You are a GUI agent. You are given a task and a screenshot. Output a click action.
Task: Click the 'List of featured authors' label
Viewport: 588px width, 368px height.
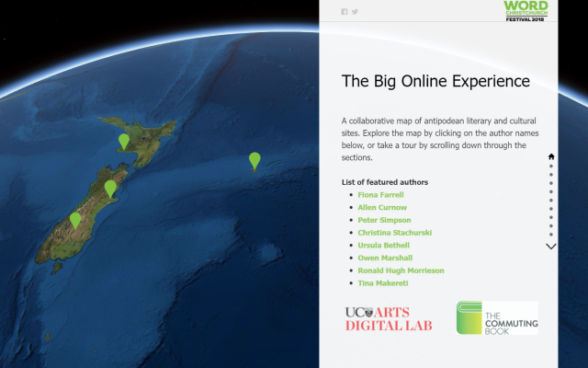coord(385,182)
